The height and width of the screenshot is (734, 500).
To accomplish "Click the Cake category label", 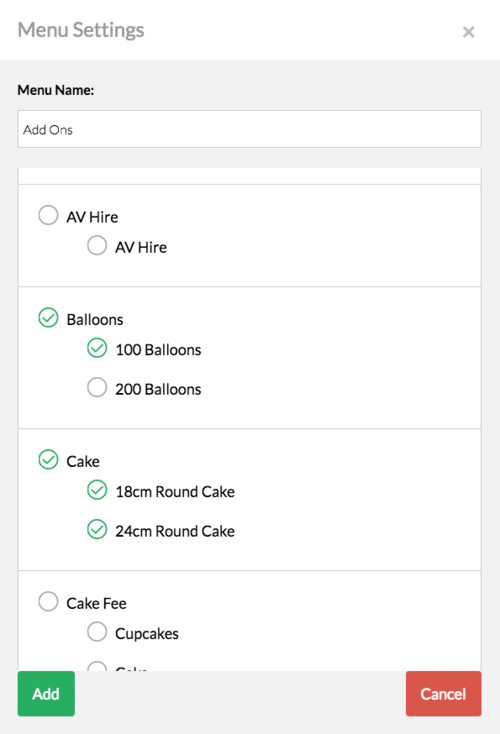I will (x=83, y=462).
